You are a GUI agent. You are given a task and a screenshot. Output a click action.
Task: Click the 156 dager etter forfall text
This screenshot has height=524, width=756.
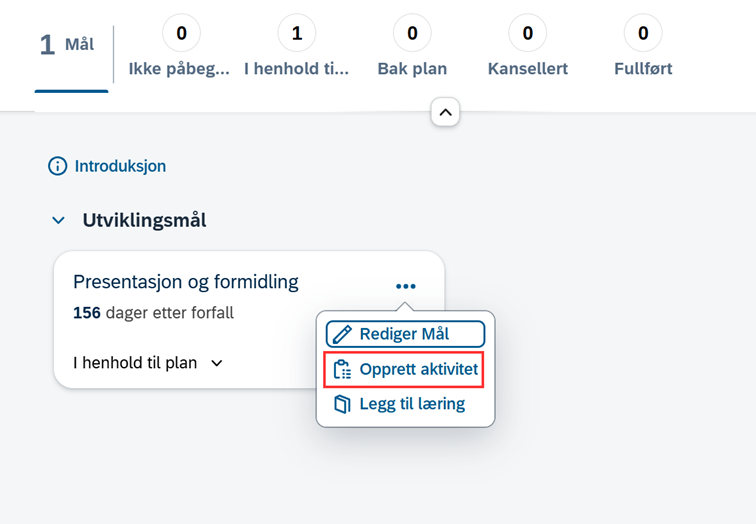(153, 313)
